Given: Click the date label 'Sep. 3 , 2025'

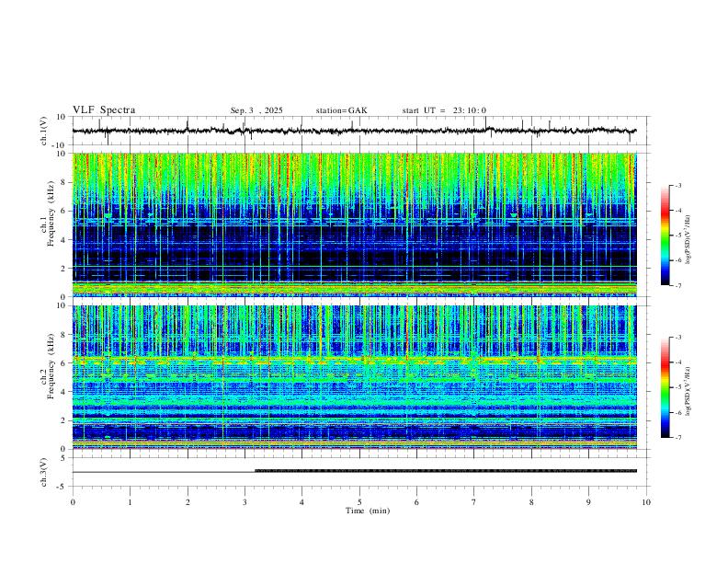Looking at the screenshot, I should point(256,110).
